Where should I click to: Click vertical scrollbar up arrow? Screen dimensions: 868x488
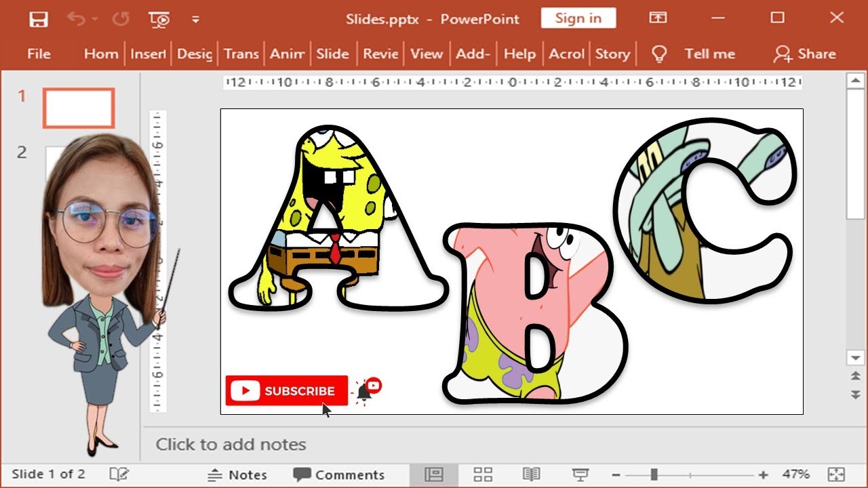click(x=855, y=81)
